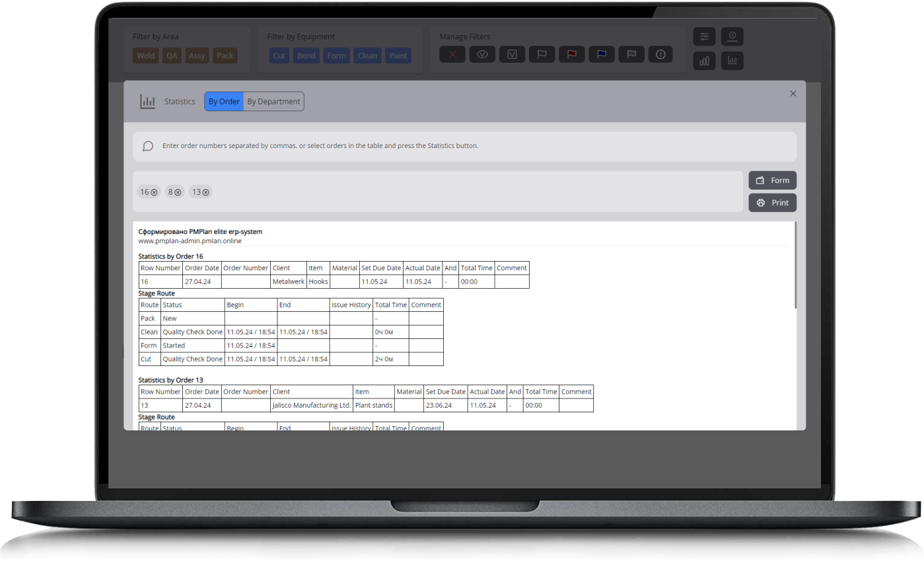Click the Statistics panel chart icon

click(x=147, y=101)
